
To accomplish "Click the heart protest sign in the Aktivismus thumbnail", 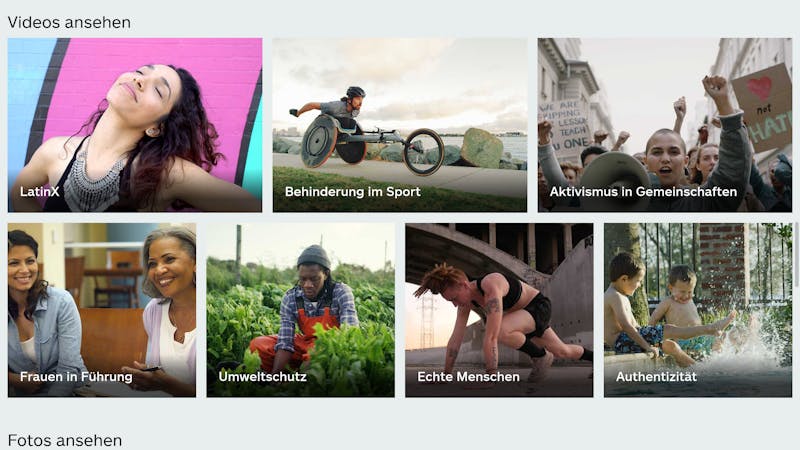I will 763,108.
